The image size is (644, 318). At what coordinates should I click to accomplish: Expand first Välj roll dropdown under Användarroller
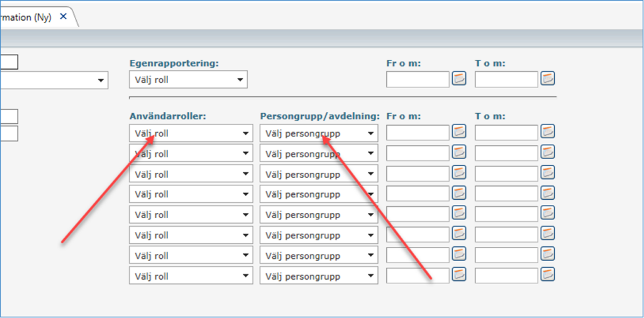[x=191, y=133]
